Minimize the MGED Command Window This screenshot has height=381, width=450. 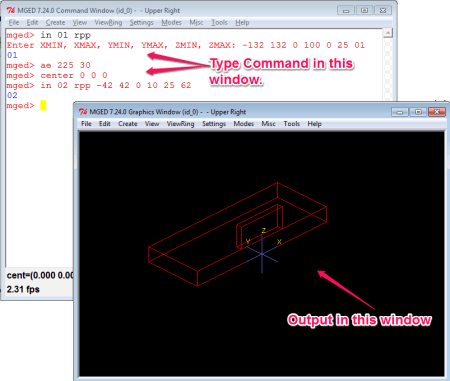coord(346,10)
